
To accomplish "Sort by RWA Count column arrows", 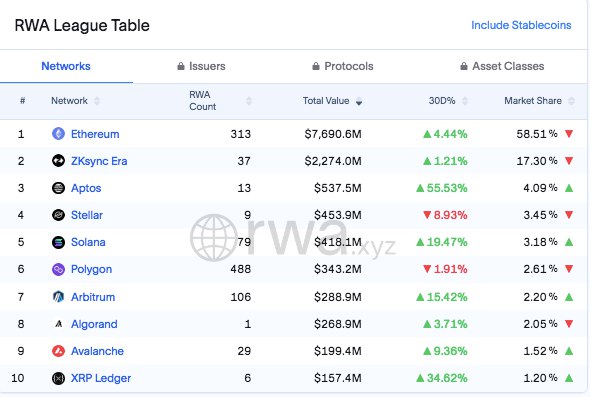I will point(249,101).
